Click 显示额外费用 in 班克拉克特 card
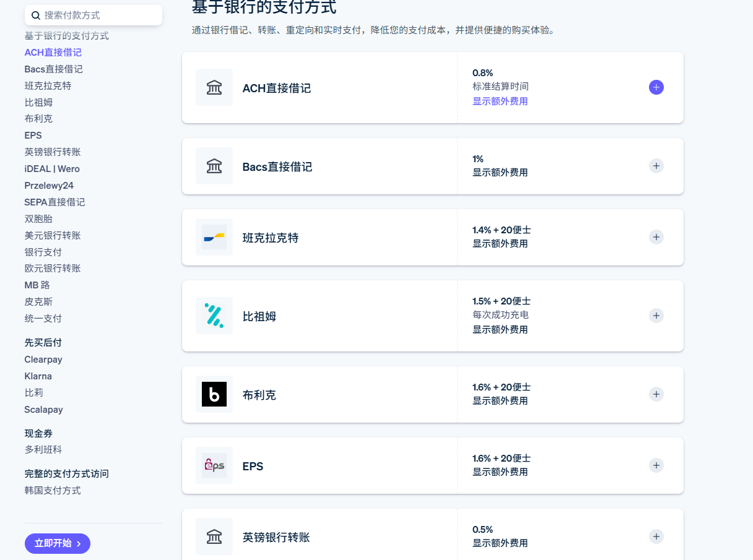The width and height of the screenshot is (753, 560). pos(500,244)
